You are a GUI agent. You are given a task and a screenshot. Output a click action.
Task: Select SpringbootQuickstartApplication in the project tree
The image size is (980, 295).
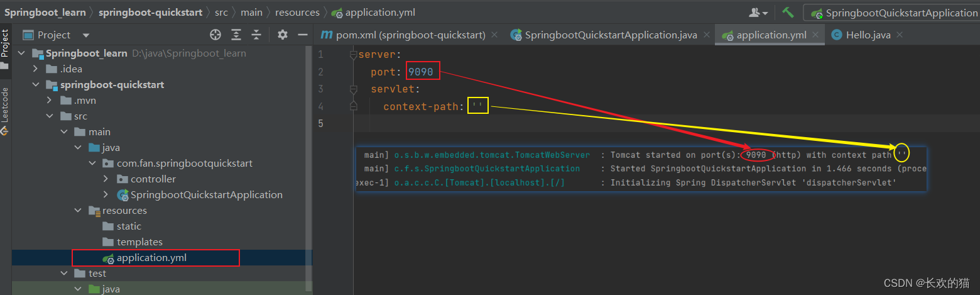click(207, 195)
